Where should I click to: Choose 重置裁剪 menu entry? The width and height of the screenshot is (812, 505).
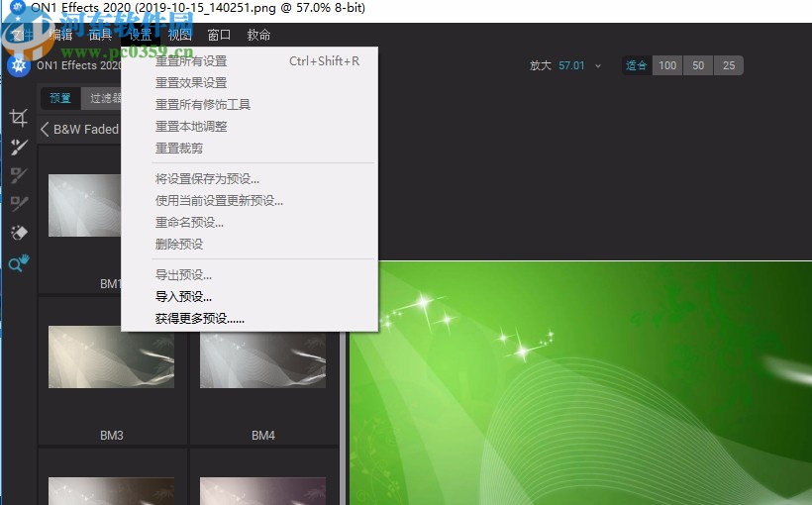tap(250, 149)
